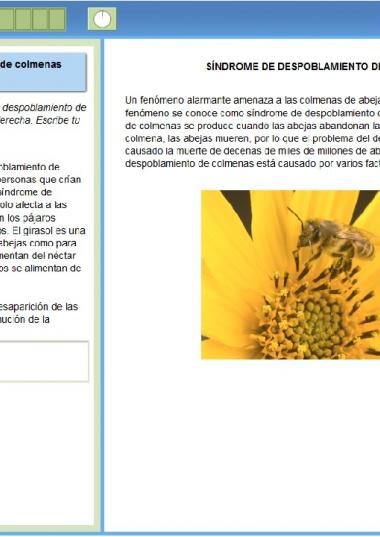Screen dimensions: 380x537
Task: Click the text 'mentan del néctar'
Action: tap(38, 255)
